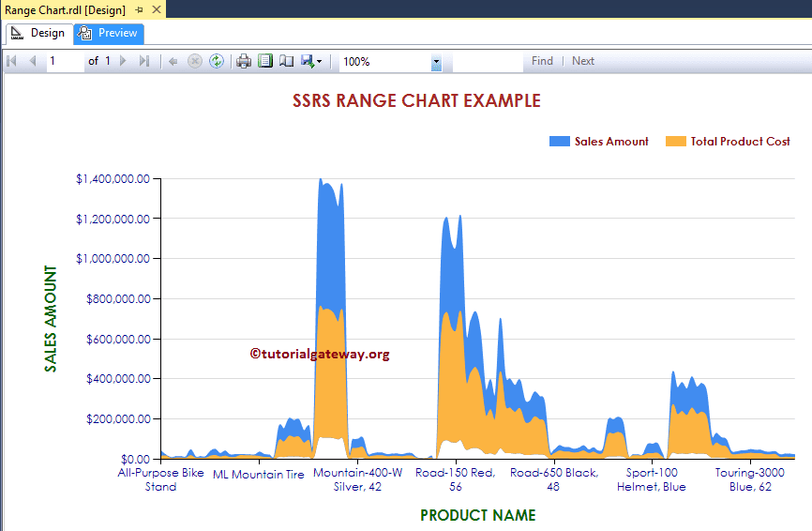
Task: Click the current page number field
Action: pos(66,61)
